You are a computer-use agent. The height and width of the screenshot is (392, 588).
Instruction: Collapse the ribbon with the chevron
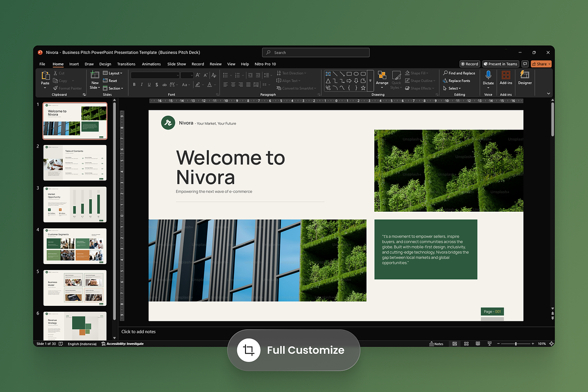(548, 93)
